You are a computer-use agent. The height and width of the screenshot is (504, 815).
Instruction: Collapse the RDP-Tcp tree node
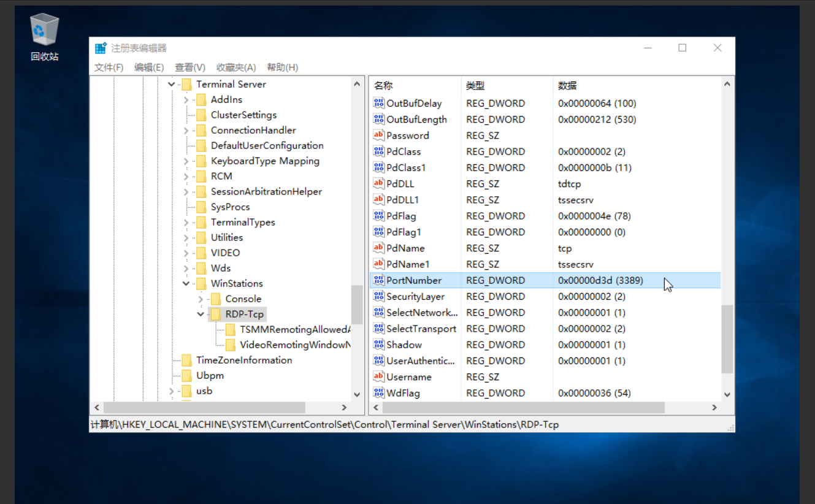coord(201,314)
